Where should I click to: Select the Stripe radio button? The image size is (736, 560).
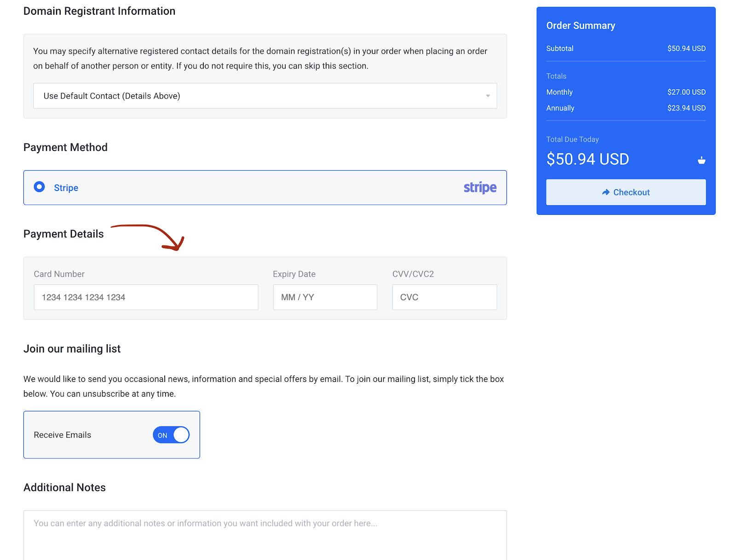(x=40, y=187)
